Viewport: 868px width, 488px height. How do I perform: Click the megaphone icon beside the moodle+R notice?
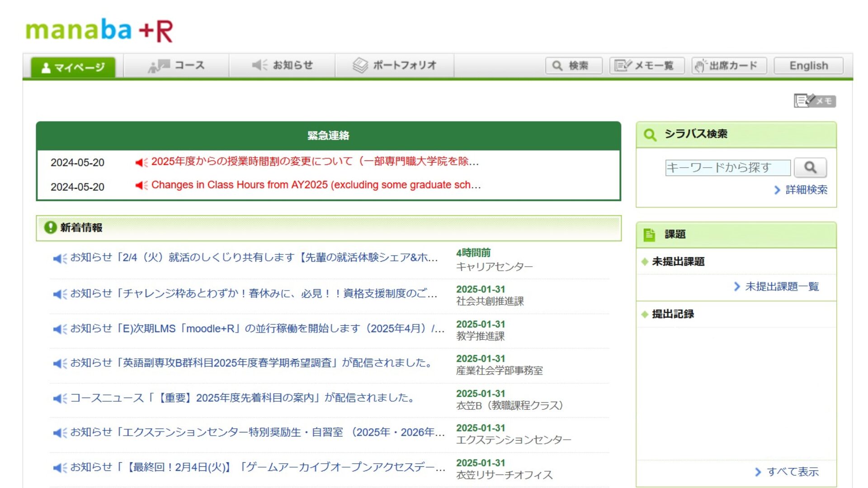[x=60, y=329]
